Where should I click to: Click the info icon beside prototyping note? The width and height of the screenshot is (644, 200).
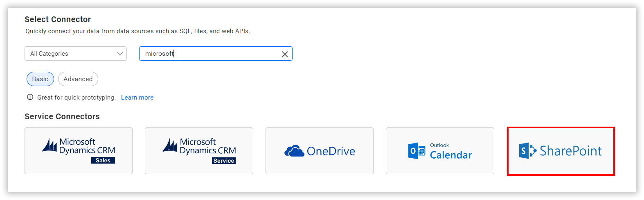click(x=30, y=97)
